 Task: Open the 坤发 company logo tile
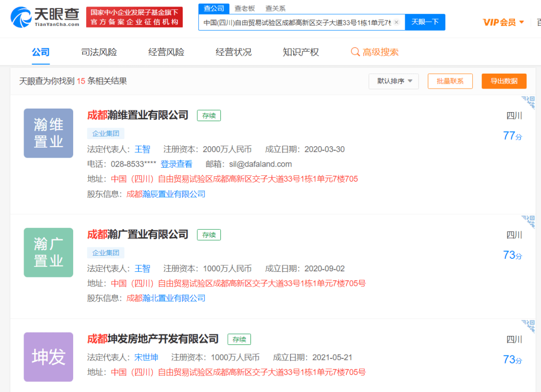pos(49,356)
